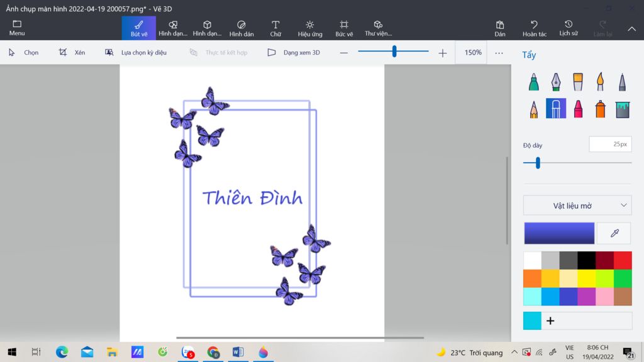Image resolution: width=644 pixels, height=362 pixels.
Task: Zoom out with the minus button
Action: [x=344, y=53]
